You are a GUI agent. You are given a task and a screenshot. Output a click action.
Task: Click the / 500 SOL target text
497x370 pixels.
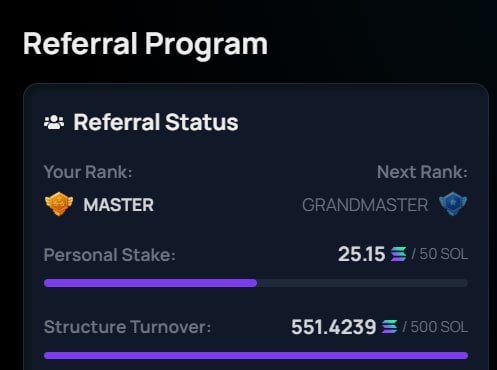click(435, 327)
